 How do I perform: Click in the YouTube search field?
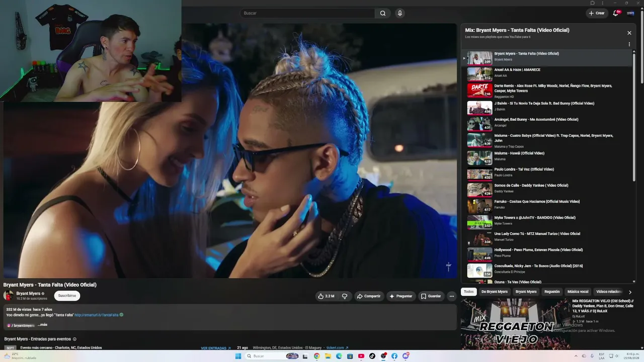(308, 13)
